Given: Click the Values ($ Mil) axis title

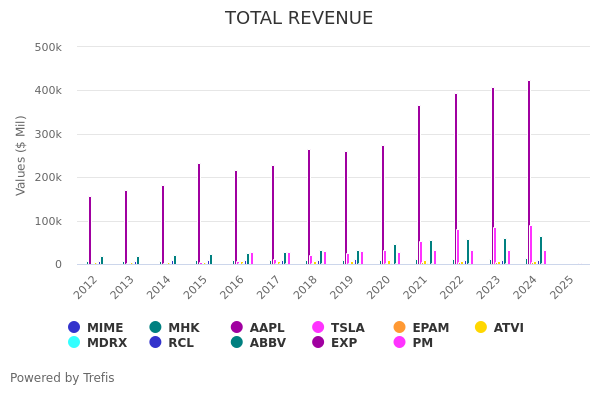Looking at the screenshot, I should (21, 155).
